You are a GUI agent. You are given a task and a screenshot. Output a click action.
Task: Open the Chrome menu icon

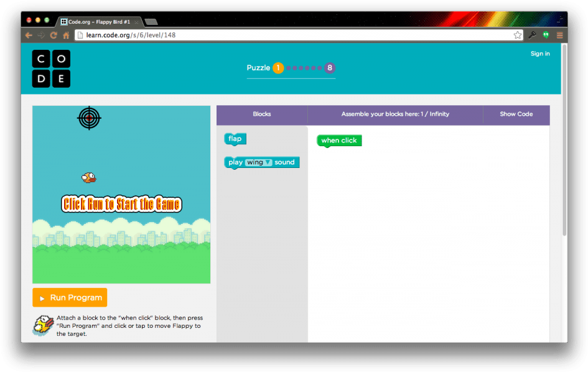coord(559,35)
